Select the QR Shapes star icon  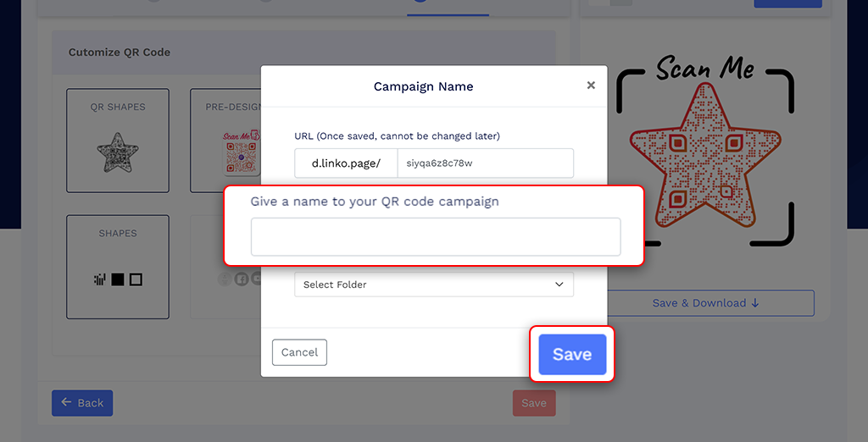[118, 154]
